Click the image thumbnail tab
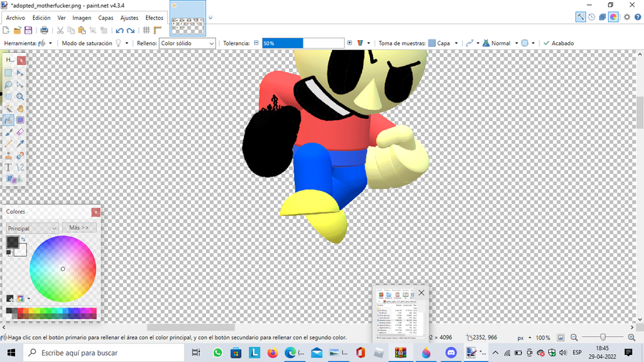 187,19
